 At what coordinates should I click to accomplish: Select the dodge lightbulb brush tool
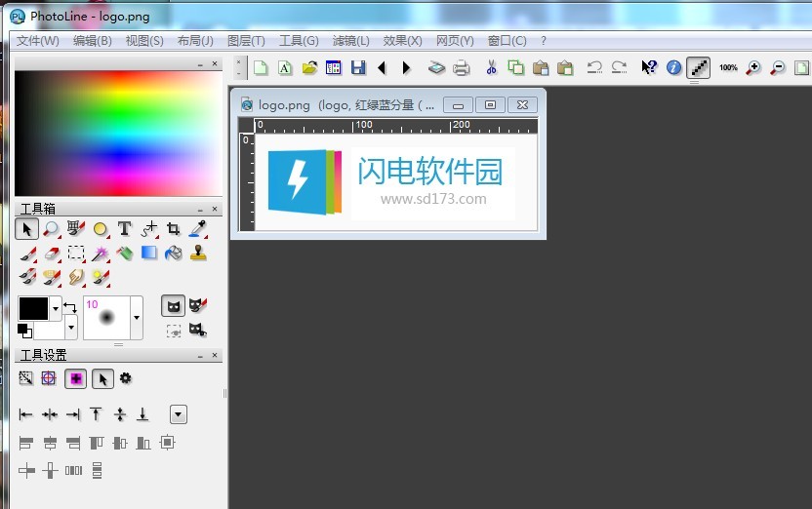click(101, 277)
